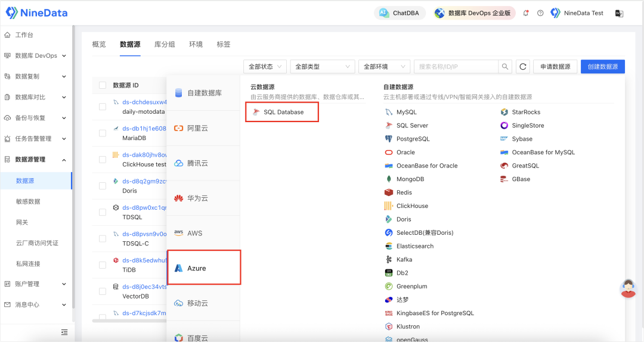Check the ClickHouse test row checkbox
Viewport: 644px width, 342px height.
click(x=103, y=159)
